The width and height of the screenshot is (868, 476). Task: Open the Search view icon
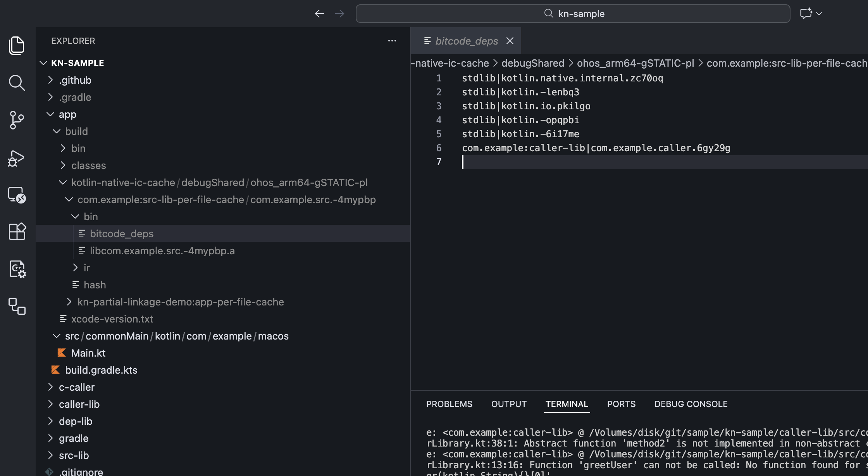[x=17, y=83]
